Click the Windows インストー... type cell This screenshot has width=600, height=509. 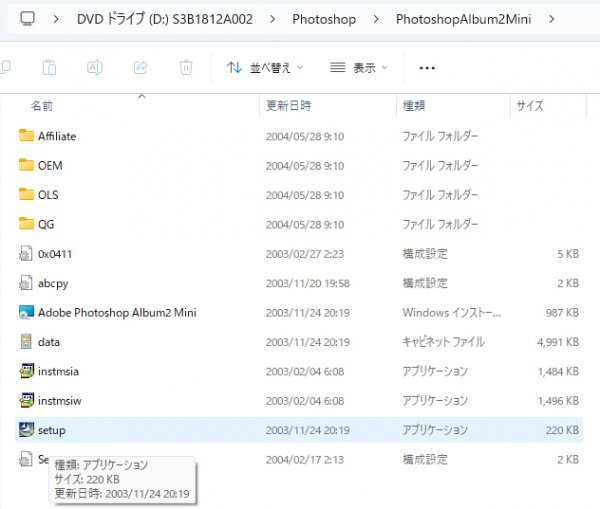pos(452,313)
